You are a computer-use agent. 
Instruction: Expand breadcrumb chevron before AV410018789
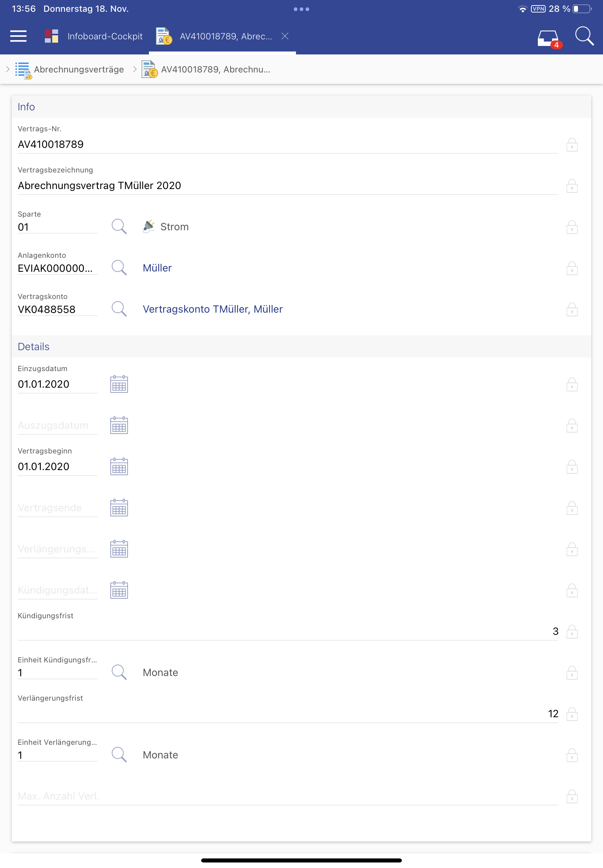click(x=135, y=69)
